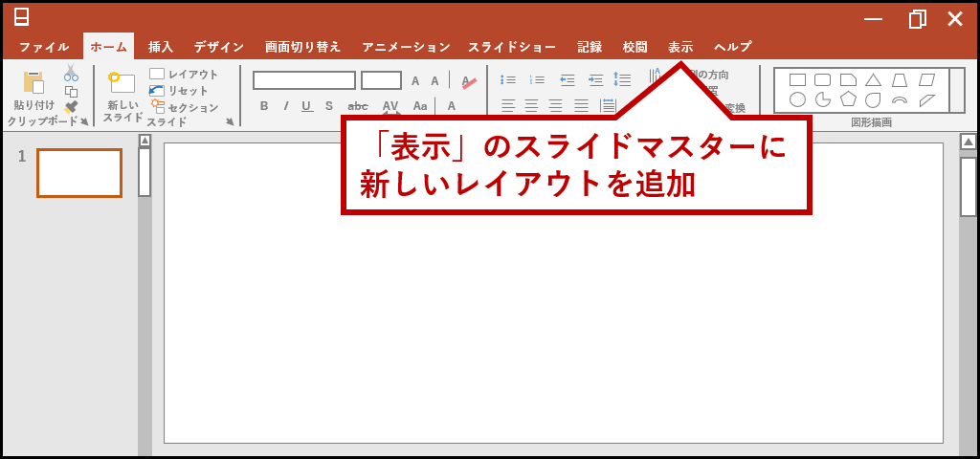The image size is (980, 459).
Task: Increase font size with first A button
Action: click(415, 80)
